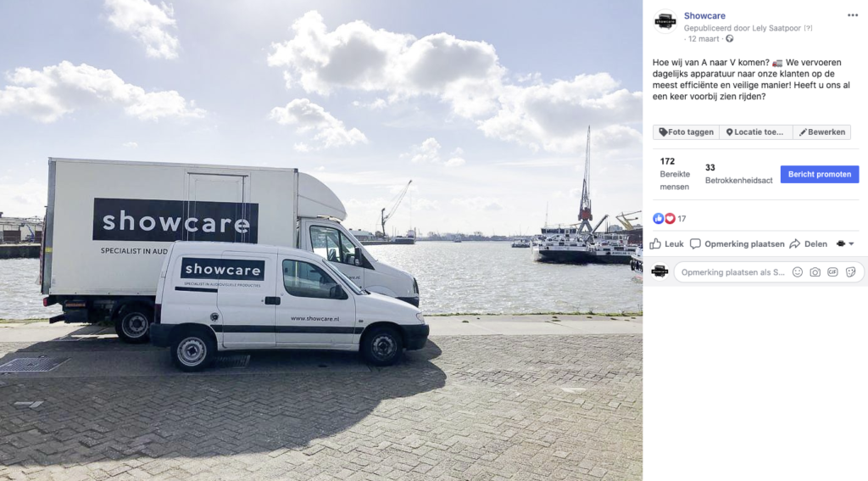This screenshot has height=481, width=868.
Task: Open the three-dot post options menu
Action: [853, 15]
